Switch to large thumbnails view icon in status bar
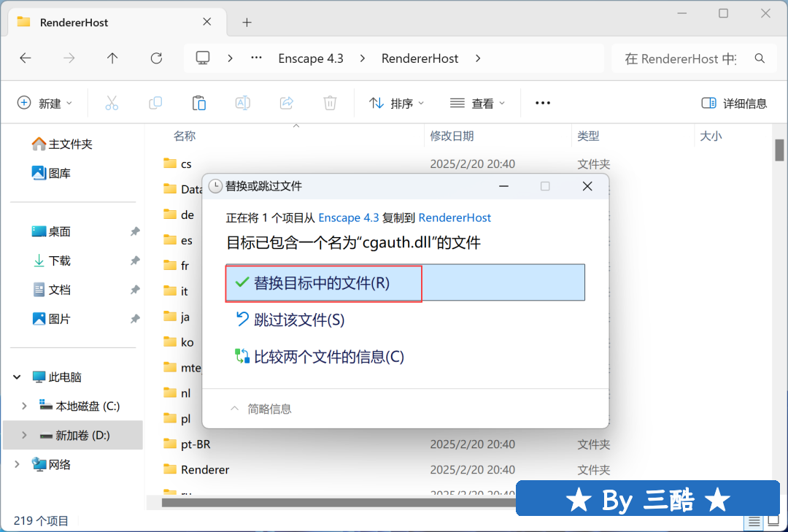 pyautogui.click(x=773, y=522)
